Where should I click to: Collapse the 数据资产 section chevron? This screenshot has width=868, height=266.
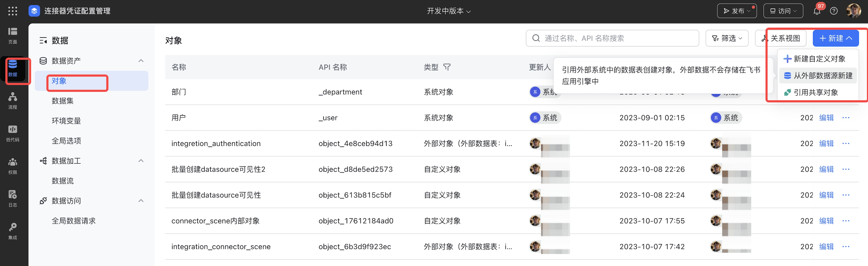[x=141, y=61]
